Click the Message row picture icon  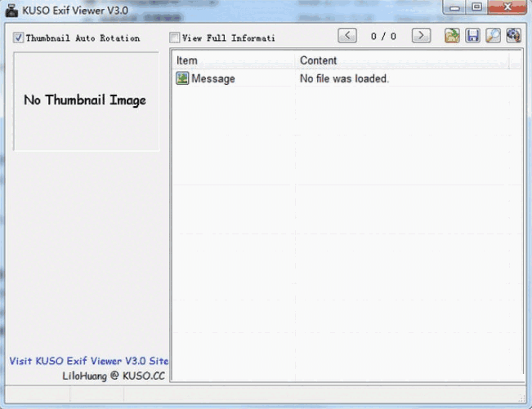click(x=182, y=78)
